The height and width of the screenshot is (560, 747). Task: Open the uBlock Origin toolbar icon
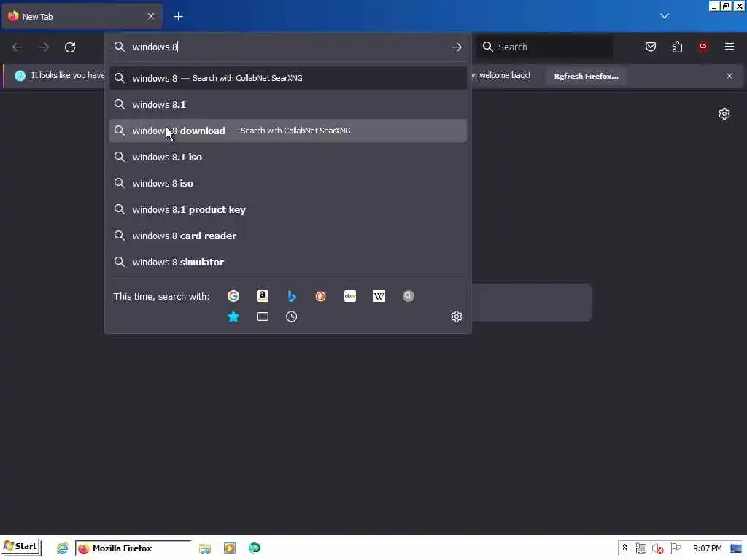tap(703, 47)
